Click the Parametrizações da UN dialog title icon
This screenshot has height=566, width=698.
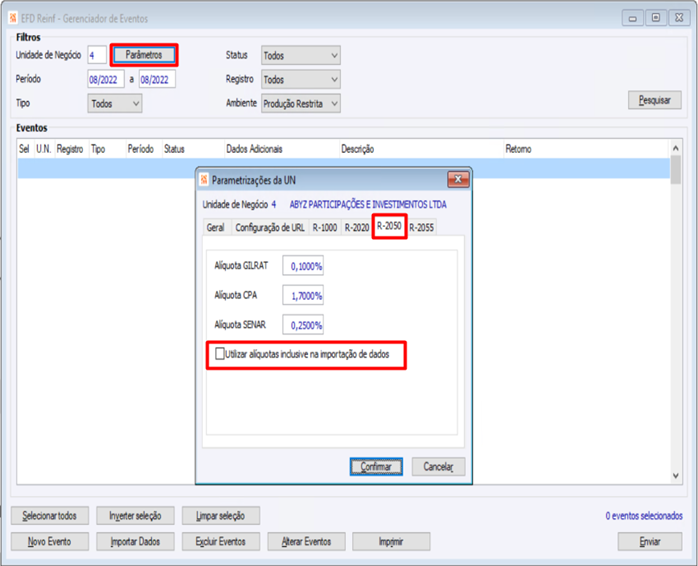pos(204,180)
